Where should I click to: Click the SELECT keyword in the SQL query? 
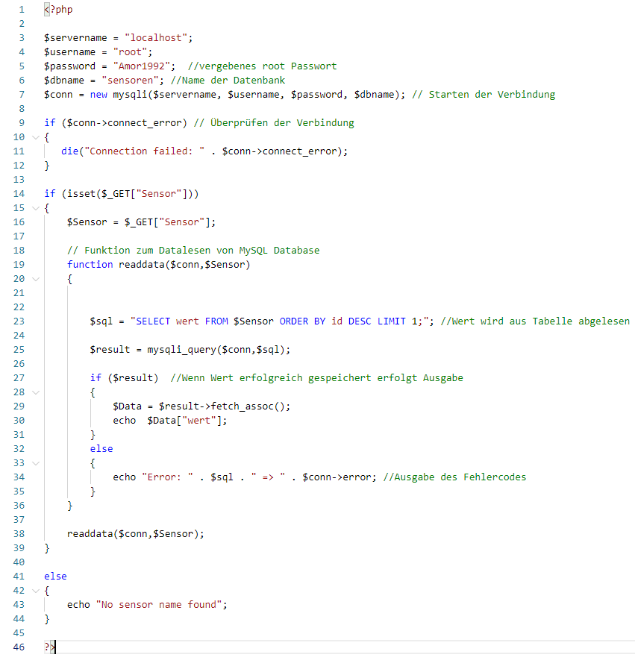(153, 321)
